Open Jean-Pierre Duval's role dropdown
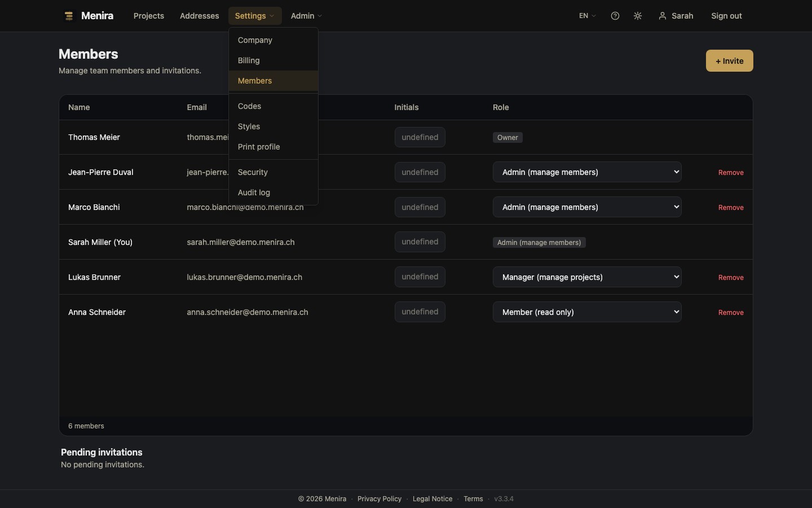812x508 pixels. (x=587, y=172)
